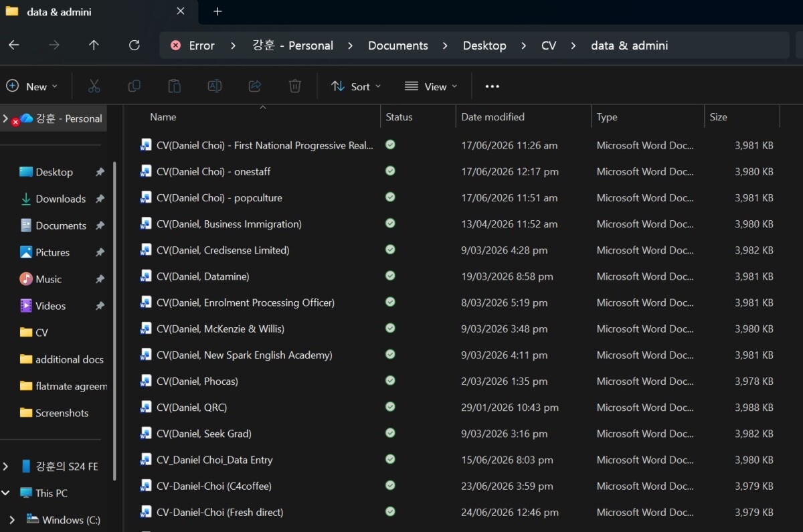Open Desktop in the sidebar

(x=54, y=172)
